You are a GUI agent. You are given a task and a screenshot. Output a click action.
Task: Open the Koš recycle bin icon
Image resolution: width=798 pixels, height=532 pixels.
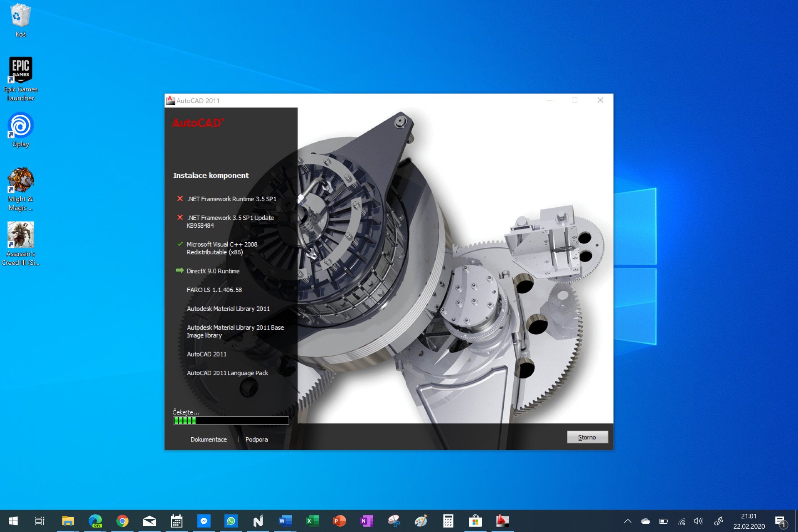pos(20,21)
